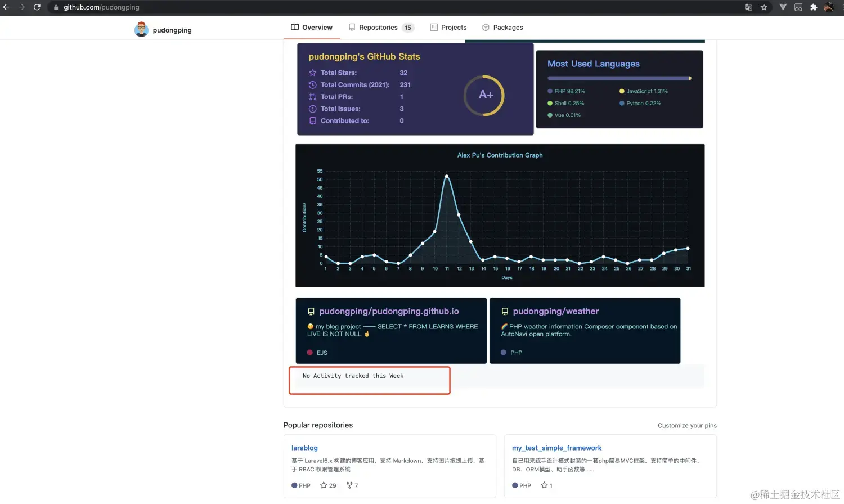Click the repo icon next to Contributed to
This screenshot has height=504, width=844.
[313, 121]
